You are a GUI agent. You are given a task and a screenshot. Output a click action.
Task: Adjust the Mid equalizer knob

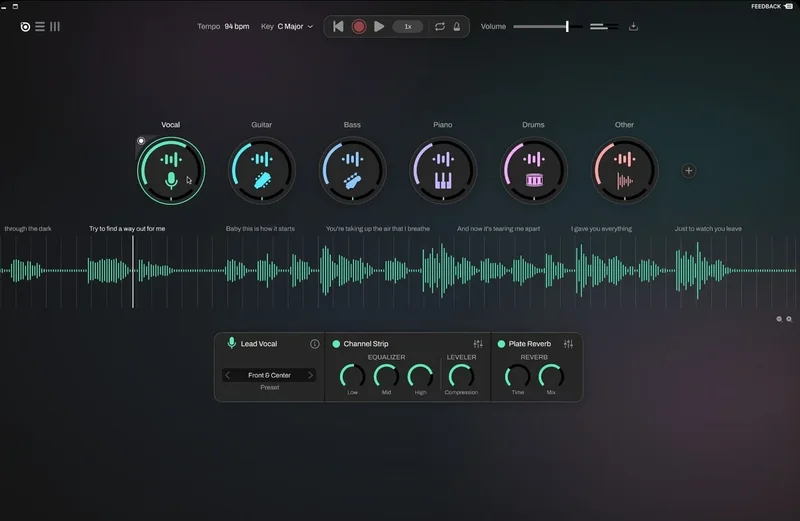(x=386, y=377)
